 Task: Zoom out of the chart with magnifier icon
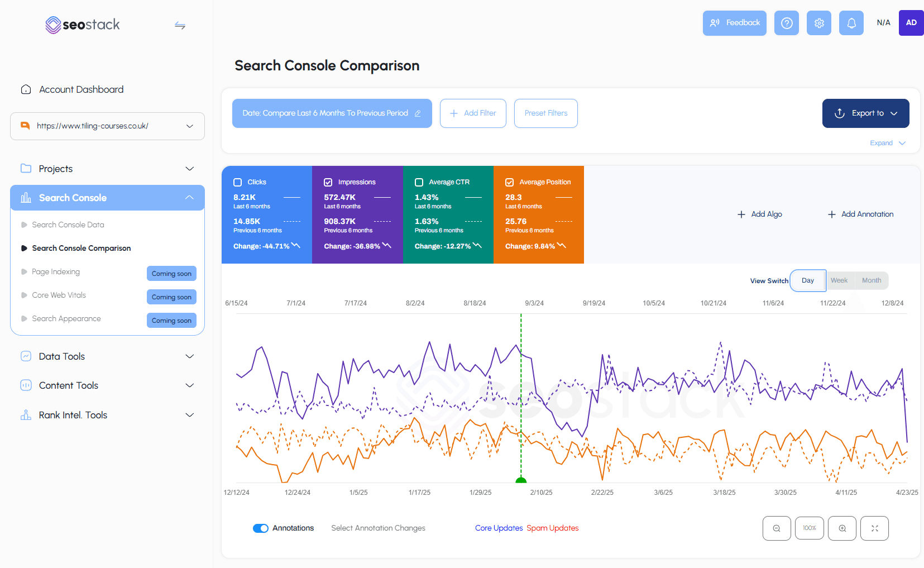(x=776, y=528)
